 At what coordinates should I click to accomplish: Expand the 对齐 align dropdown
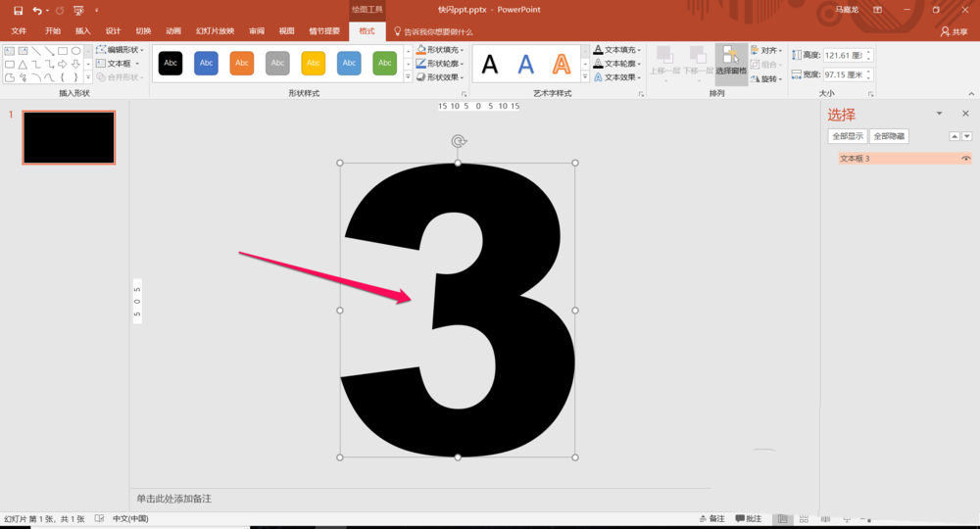click(767, 50)
